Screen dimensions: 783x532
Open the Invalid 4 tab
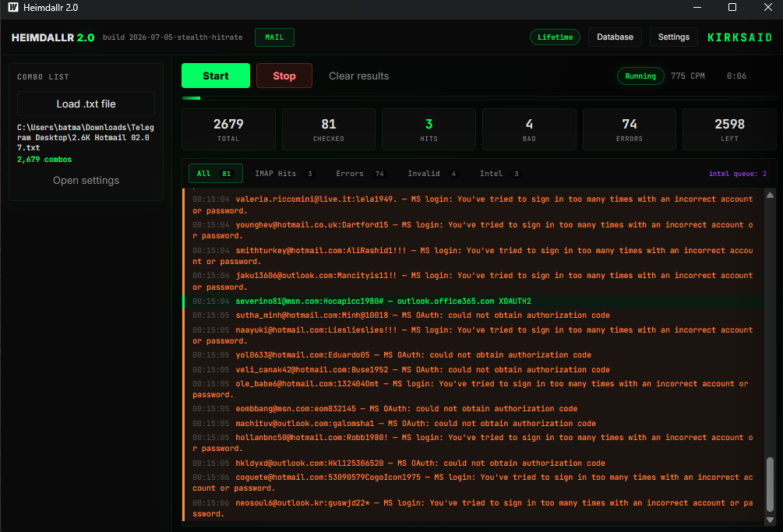pos(432,174)
